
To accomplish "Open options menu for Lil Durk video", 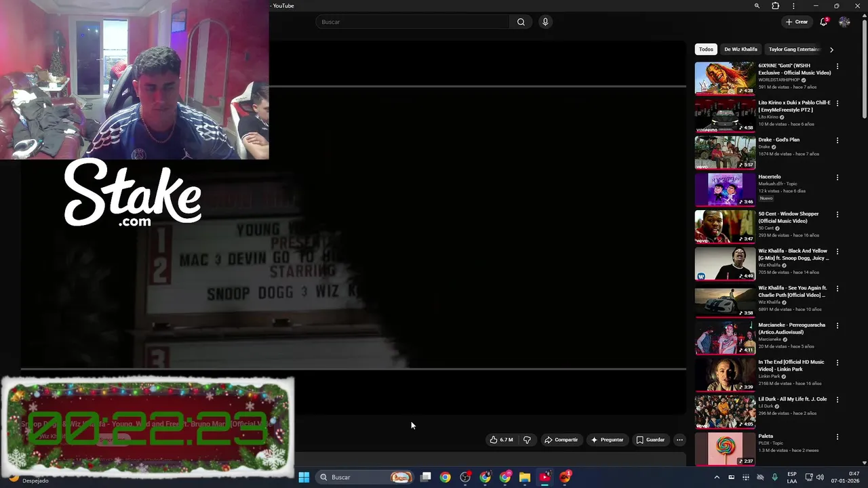I will pos(837,400).
